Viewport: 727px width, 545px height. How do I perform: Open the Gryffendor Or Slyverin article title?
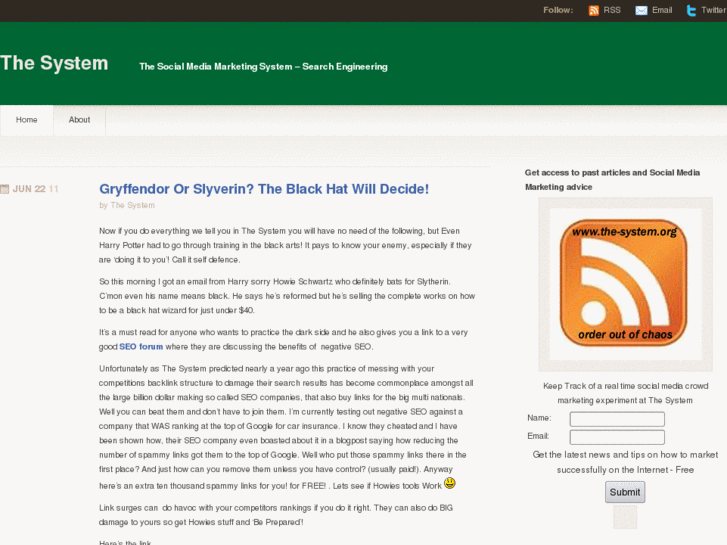[x=264, y=189]
